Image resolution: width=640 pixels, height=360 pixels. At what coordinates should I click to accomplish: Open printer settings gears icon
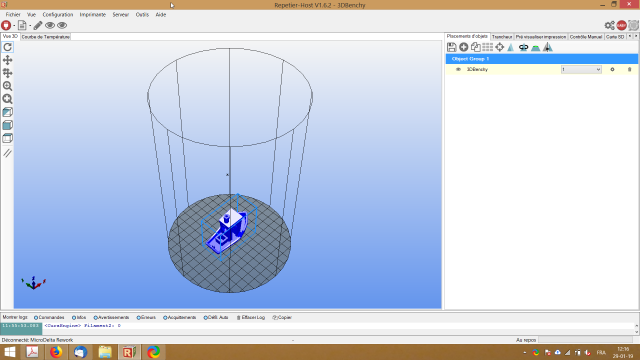[609, 25]
